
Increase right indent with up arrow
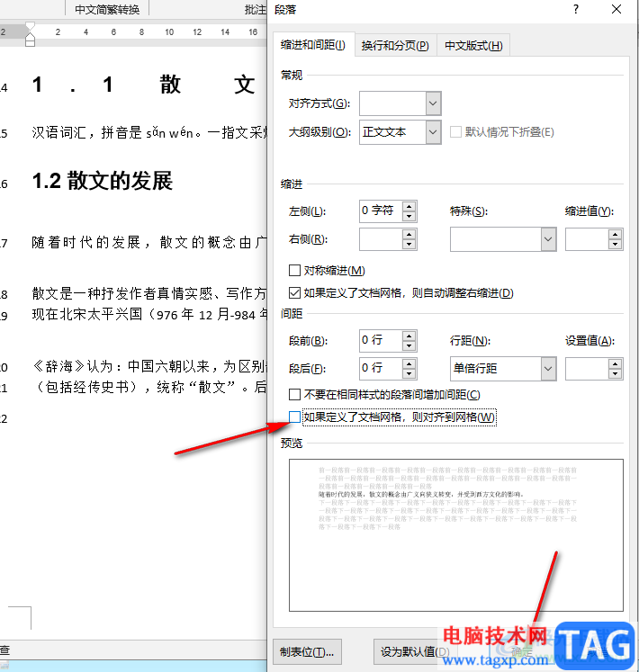pos(409,235)
